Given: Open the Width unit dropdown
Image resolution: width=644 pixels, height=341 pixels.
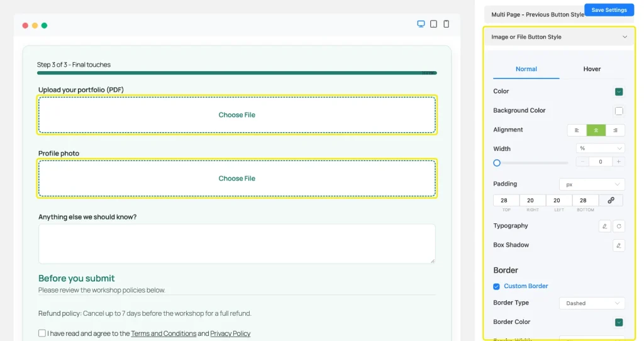Looking at the screenshot, I should click(600, 148).
